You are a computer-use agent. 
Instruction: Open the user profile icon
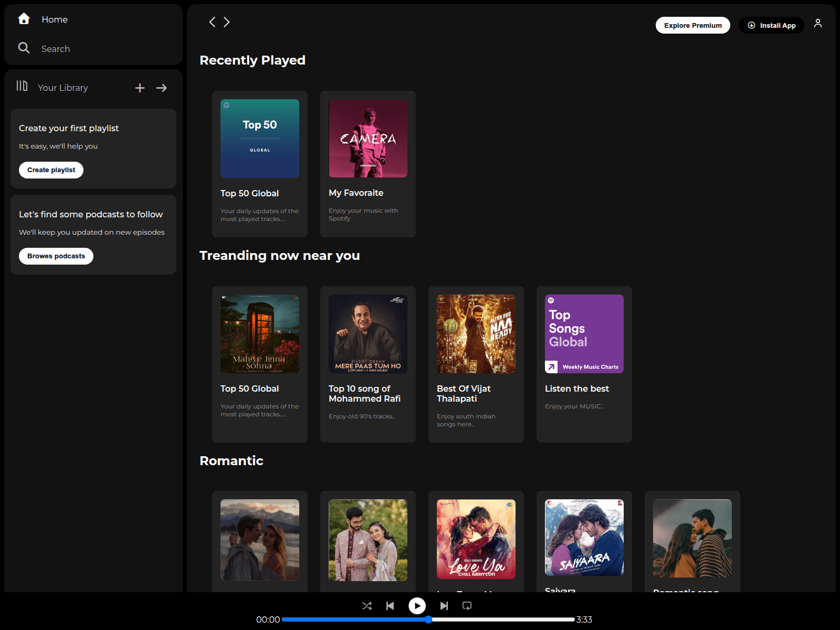pyautogui.click(x=818, y=23)
